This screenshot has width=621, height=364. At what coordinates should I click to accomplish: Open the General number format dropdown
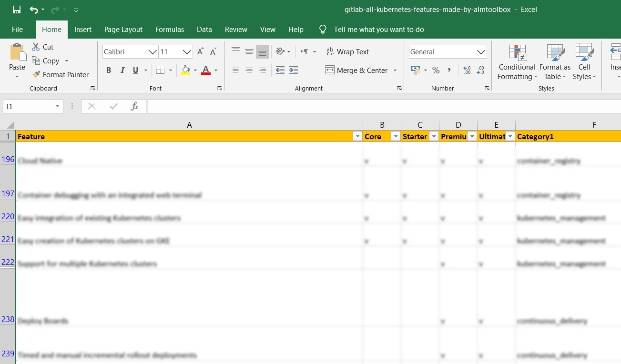(481, 52)
